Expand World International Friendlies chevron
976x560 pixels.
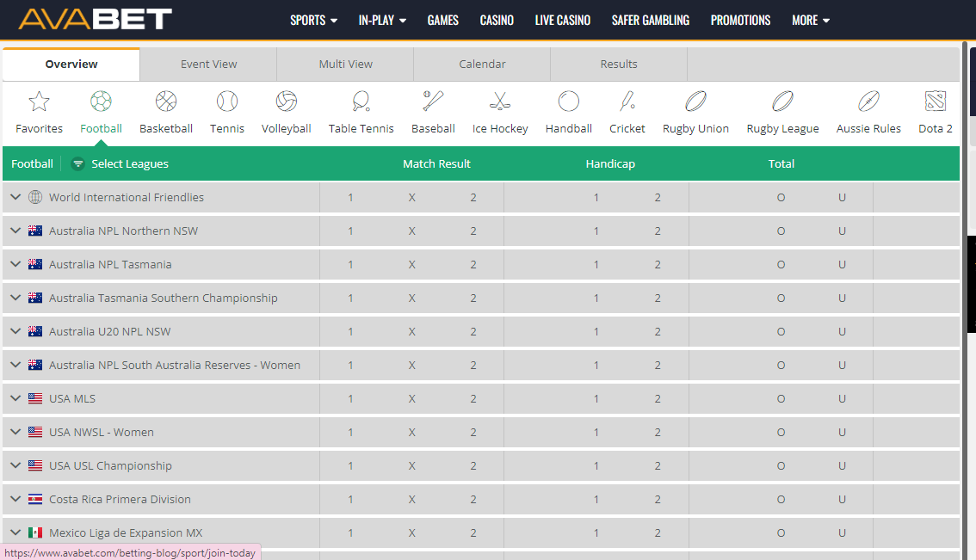(15, 197)
